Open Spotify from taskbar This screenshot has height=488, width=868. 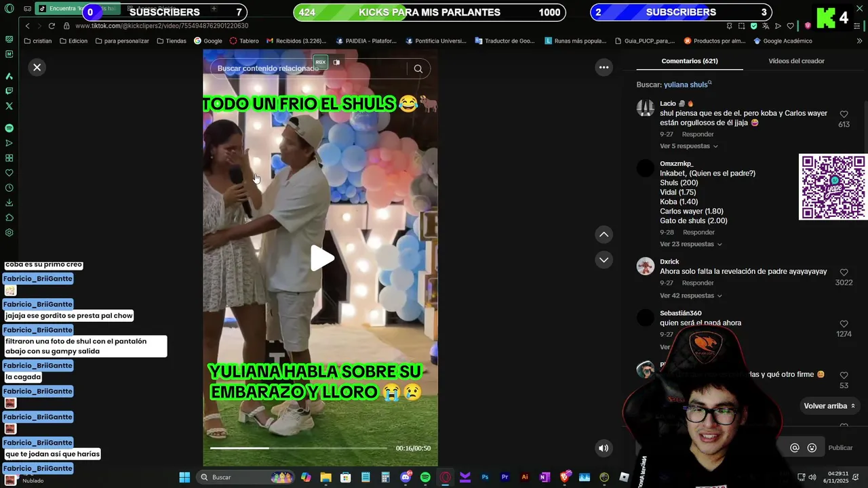425,477
